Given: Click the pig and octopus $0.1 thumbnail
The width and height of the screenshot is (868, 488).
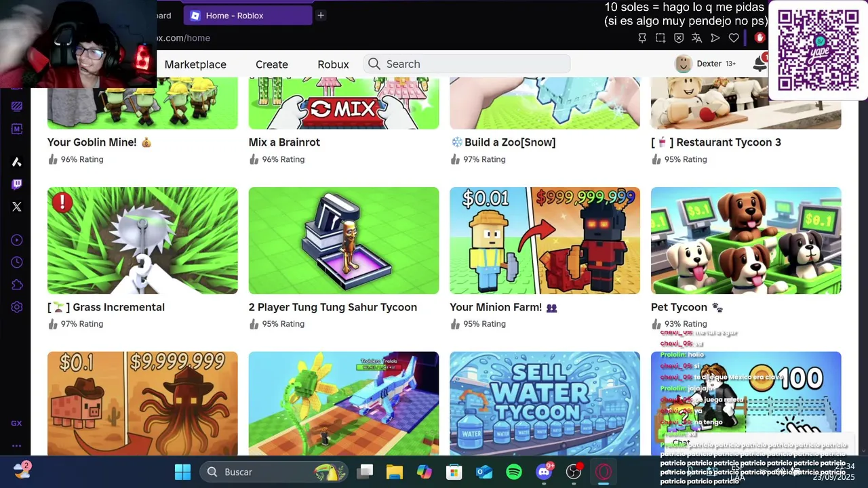Looking at the screenshot, I should [142, 403].
